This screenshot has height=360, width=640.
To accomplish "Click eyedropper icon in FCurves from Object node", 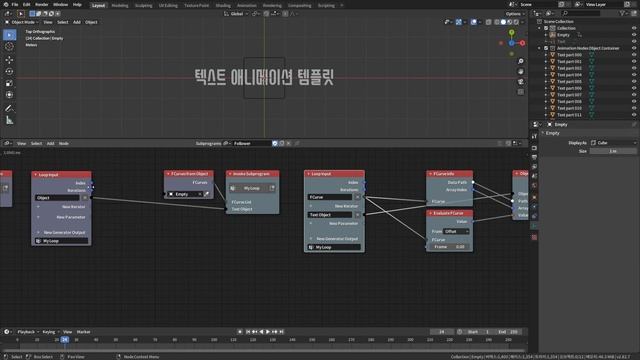I will pos(207,194).
